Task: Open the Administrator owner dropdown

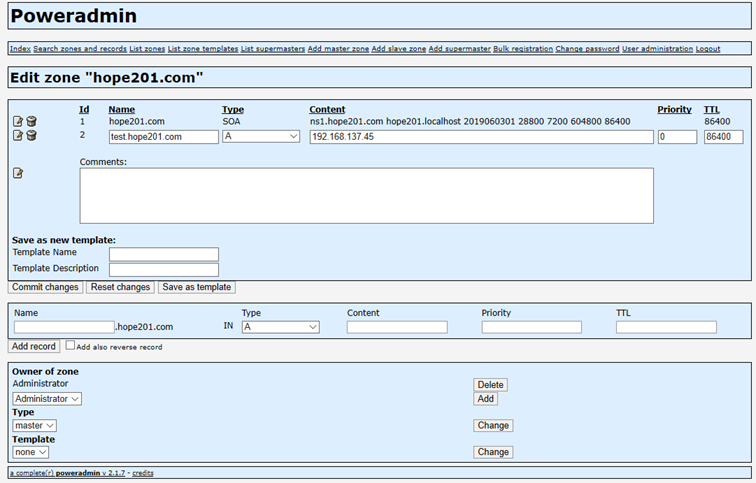Action: (x=47, y=399)
